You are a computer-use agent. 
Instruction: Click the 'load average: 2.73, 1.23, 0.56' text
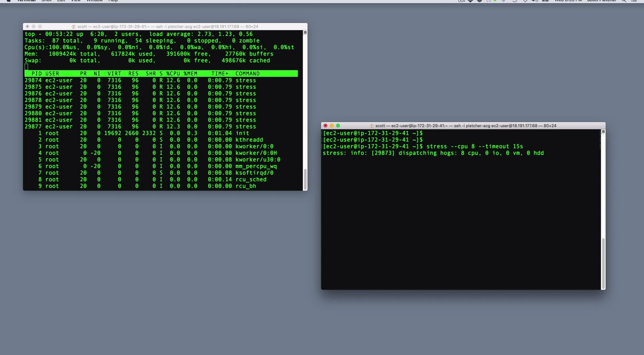201,34
